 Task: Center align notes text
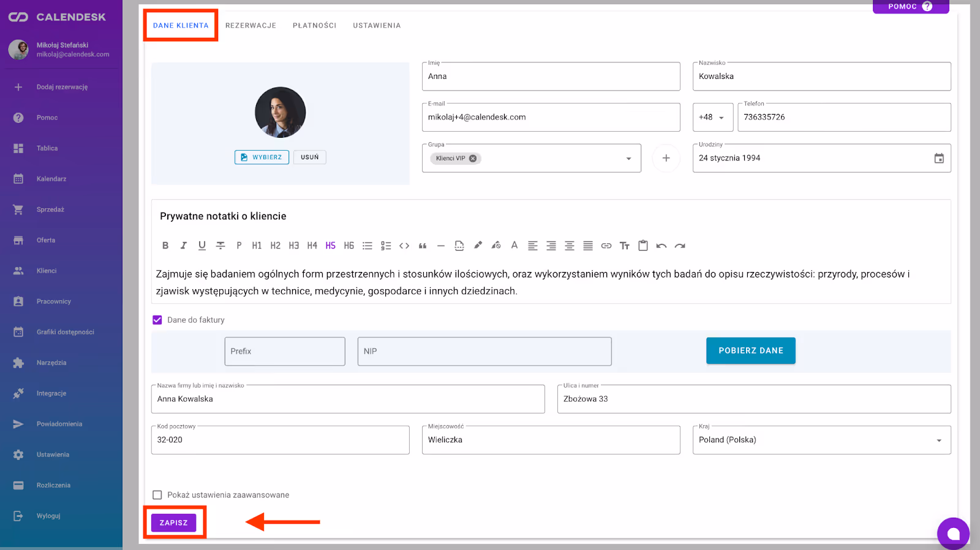(x=570, y=246)
